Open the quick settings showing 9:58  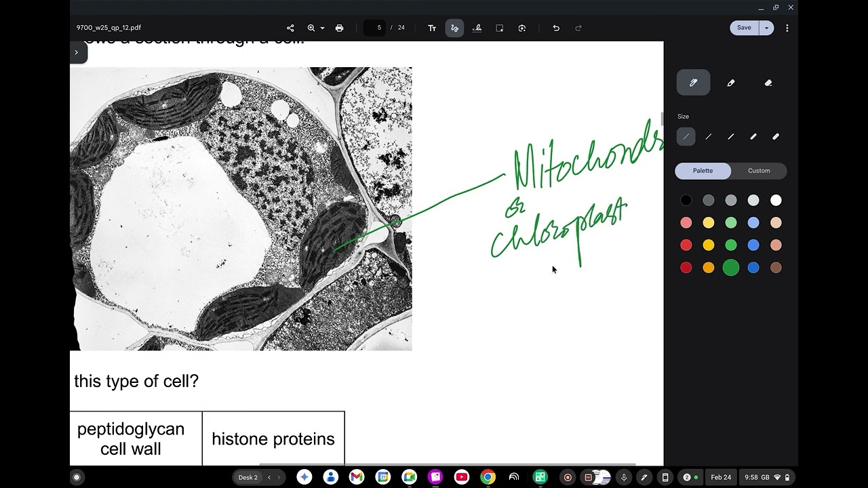tap(766, 477)
